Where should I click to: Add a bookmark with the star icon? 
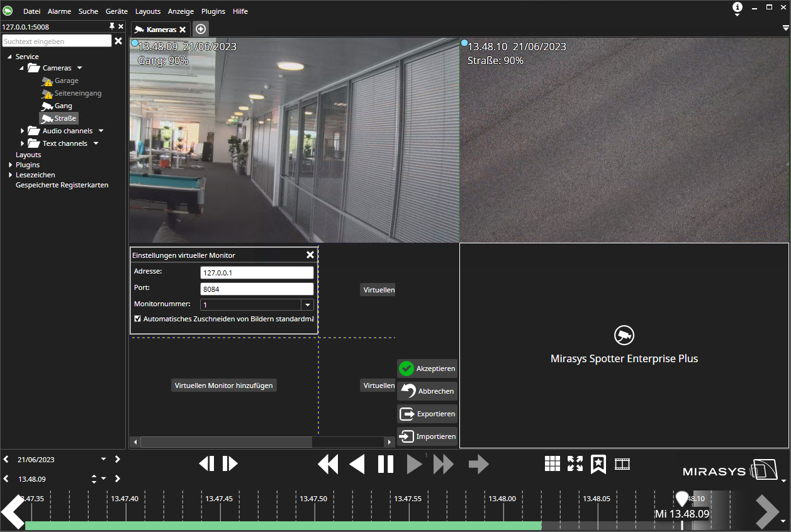pos(598,463)
